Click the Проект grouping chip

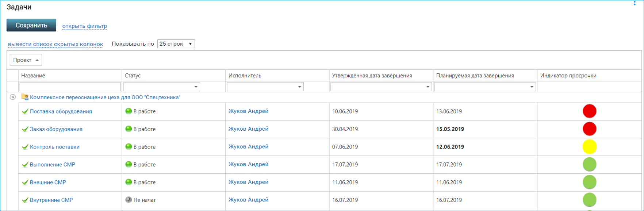point(26,60)
